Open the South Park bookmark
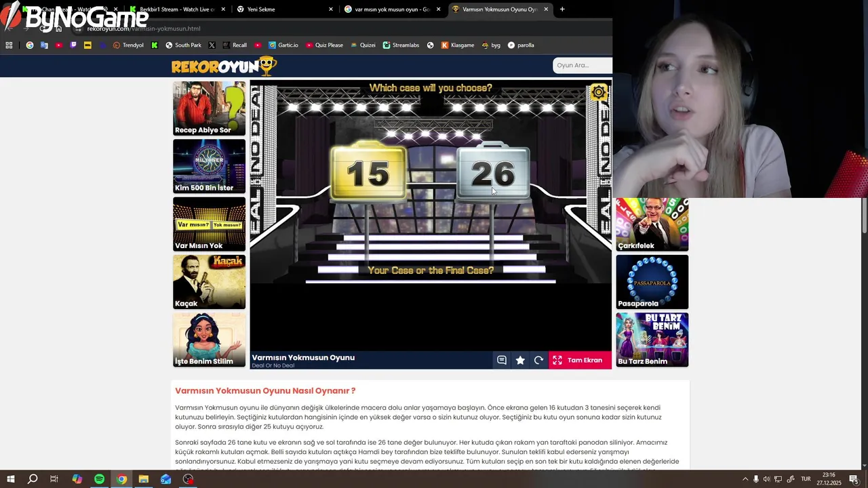The image size is (868, 488). pyautogui.click(x=182, y=45)
